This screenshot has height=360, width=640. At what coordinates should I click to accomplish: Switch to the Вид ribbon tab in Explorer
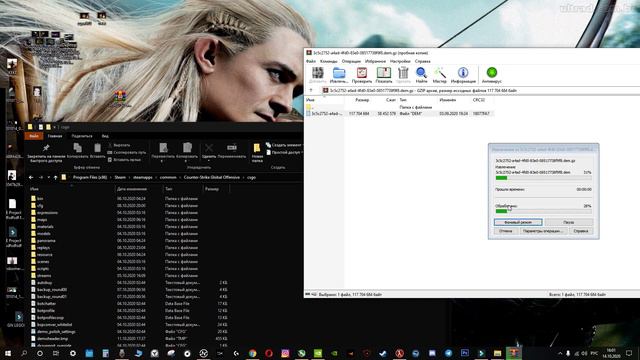[105, 136]
